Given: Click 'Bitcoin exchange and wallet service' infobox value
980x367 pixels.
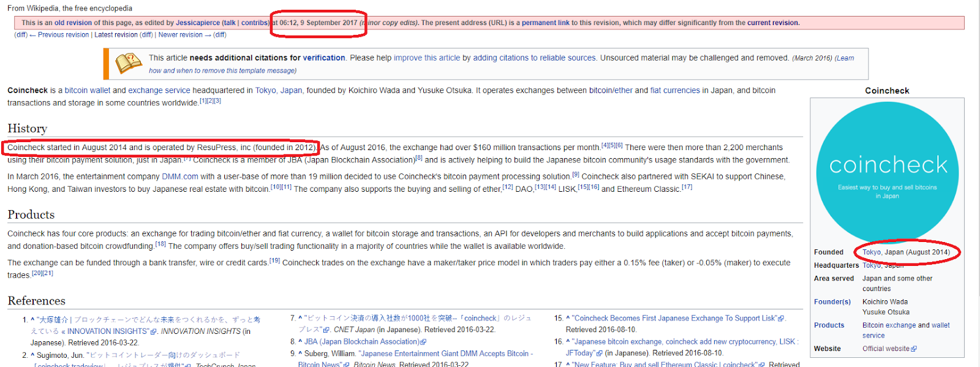Looking at the screenshot, I should [906, 330].
